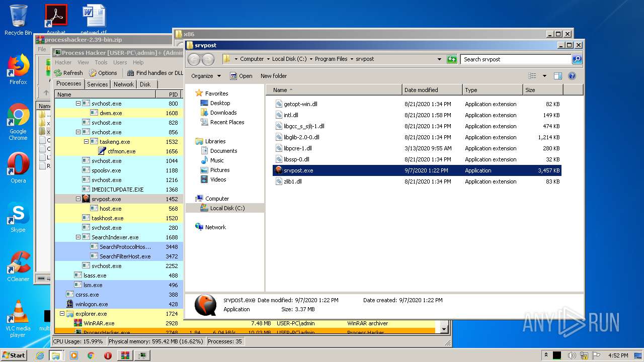Screen dimensions: 644x362
Task: Sort files by Date modified column
Action: [432, 90]
